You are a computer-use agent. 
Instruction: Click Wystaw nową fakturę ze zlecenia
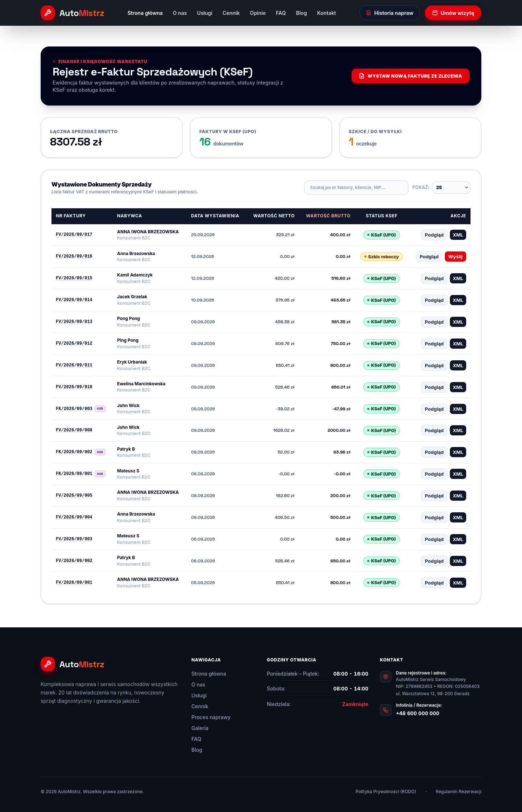point(410,76)
